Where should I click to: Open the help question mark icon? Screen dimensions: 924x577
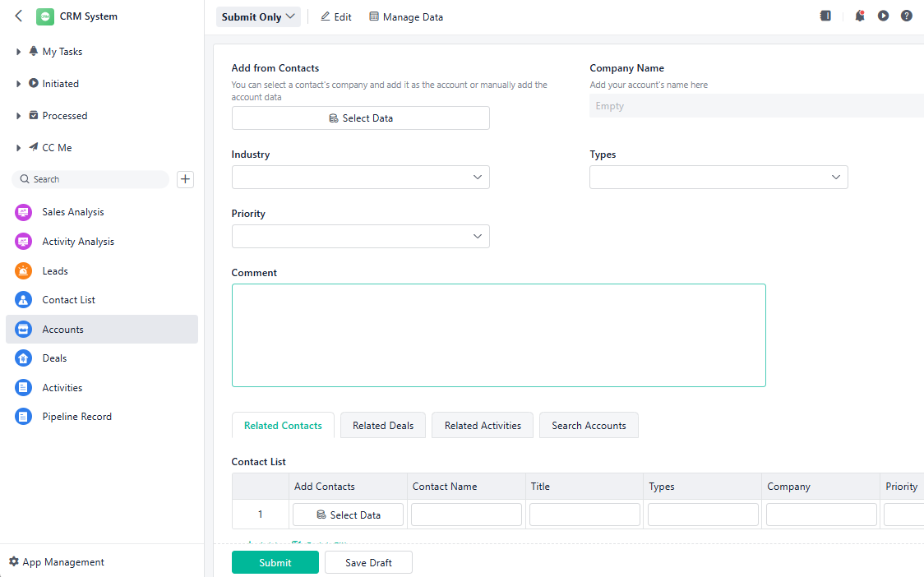906,16
